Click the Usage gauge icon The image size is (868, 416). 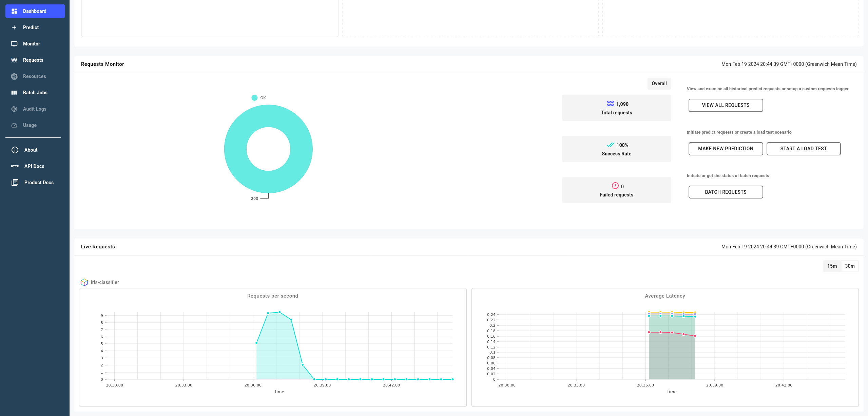14,125
